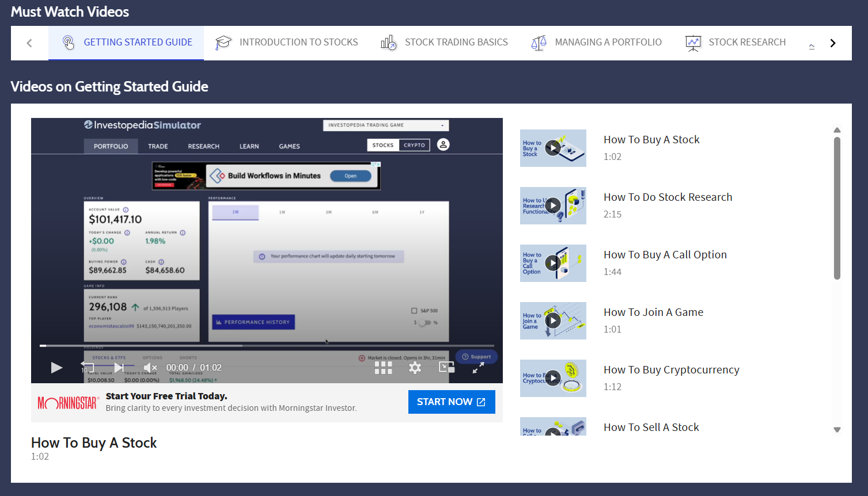
Task: Click the Stock Trading Basics chart icon
Action: (389, 43)
